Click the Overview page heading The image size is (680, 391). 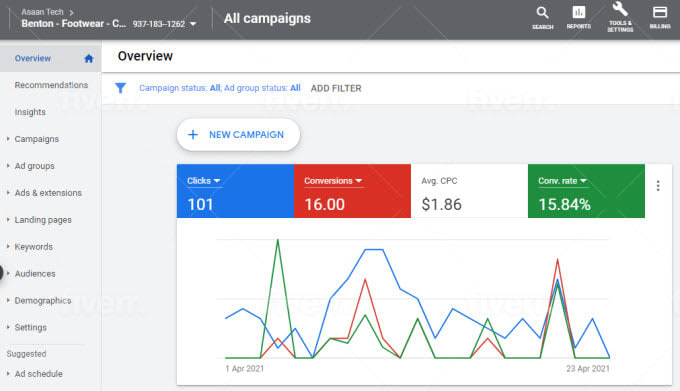[x=145, y=56]
